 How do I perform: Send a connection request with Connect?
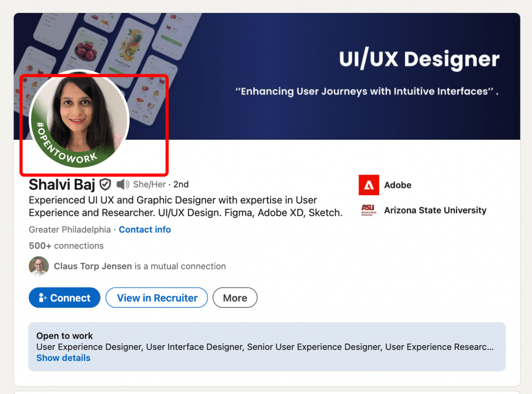pyautogui.click(x=64, y=297)
